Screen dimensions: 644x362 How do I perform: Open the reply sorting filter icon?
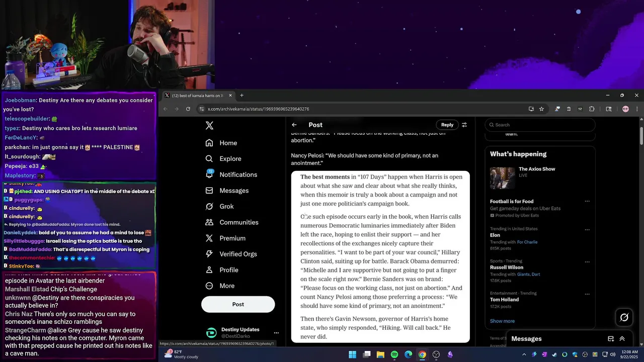pyautogui.click(x=464, y=125)
